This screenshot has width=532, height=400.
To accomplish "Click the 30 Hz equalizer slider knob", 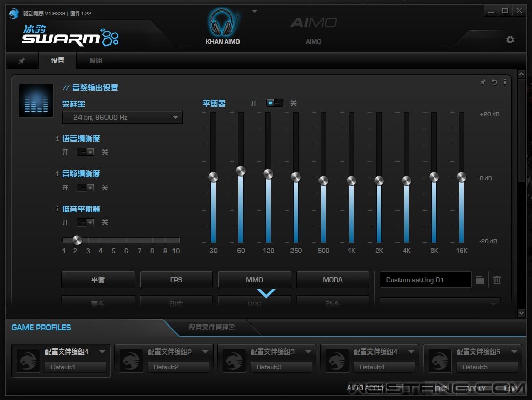I will (213, 177).
